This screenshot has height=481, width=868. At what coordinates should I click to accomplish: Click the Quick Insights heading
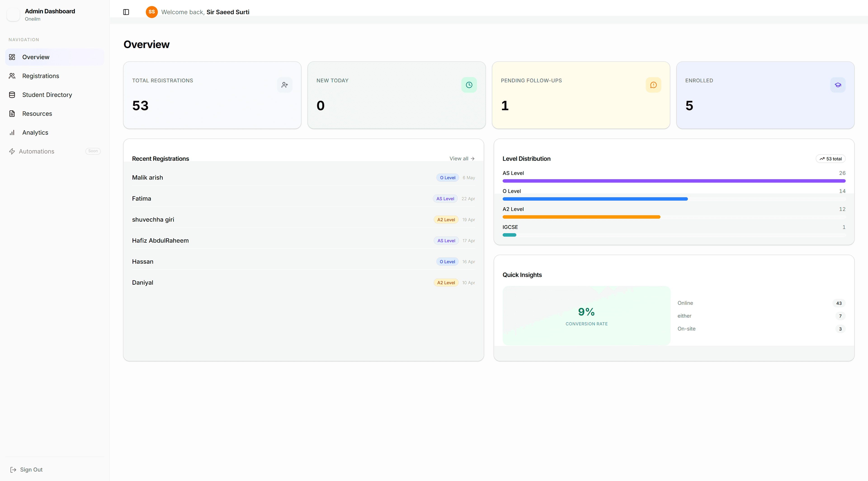tap(522, 275)
